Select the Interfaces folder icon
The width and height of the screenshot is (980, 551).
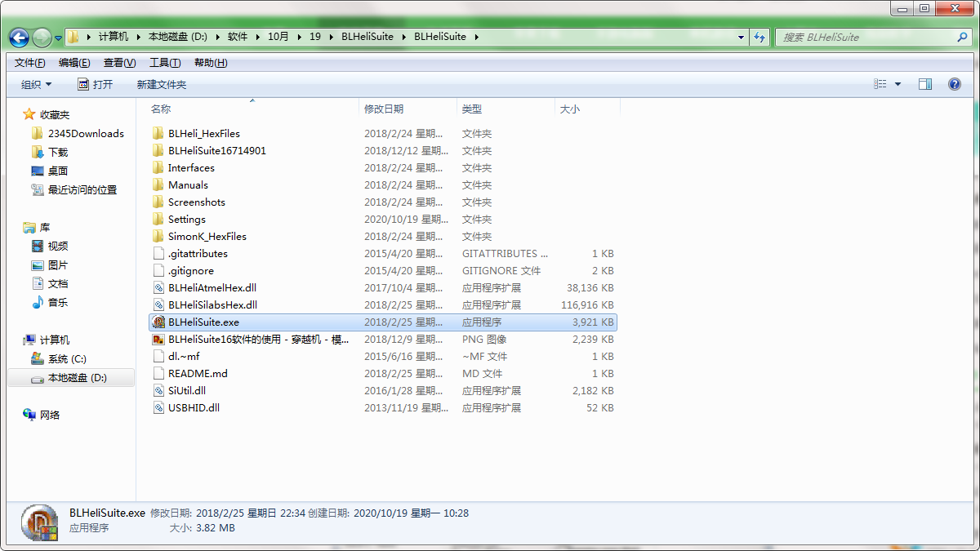[x=159, y=167]
